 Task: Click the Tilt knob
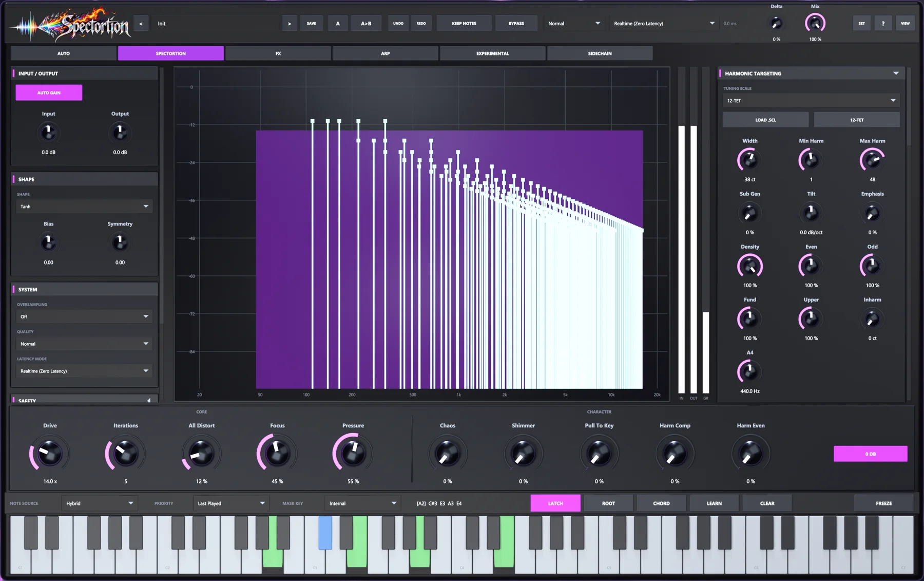[811, 213]
